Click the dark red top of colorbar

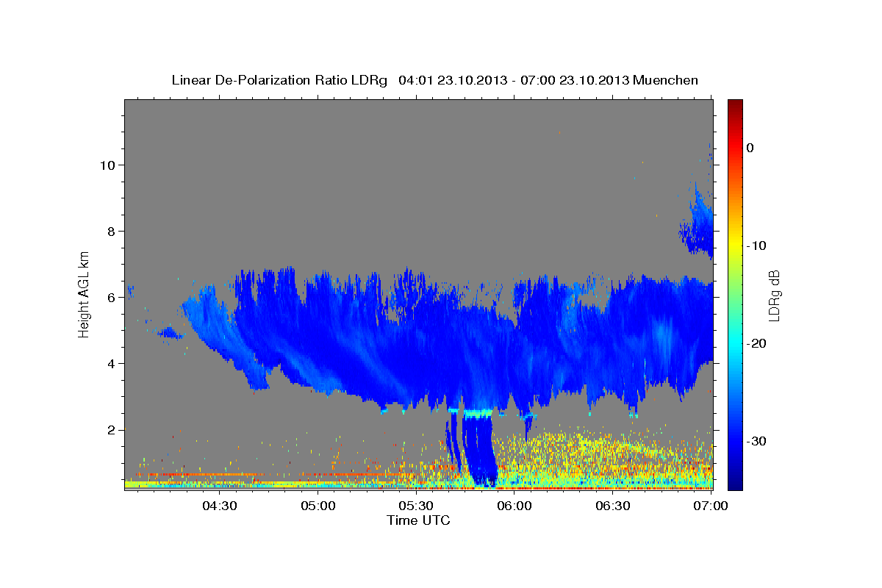(x=735, y=105)
